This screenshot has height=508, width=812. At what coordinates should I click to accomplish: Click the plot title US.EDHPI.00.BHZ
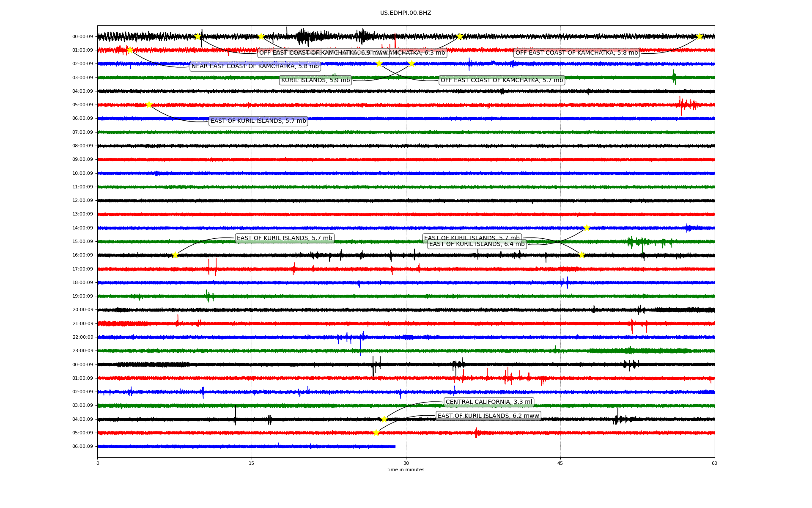point(406,13)
